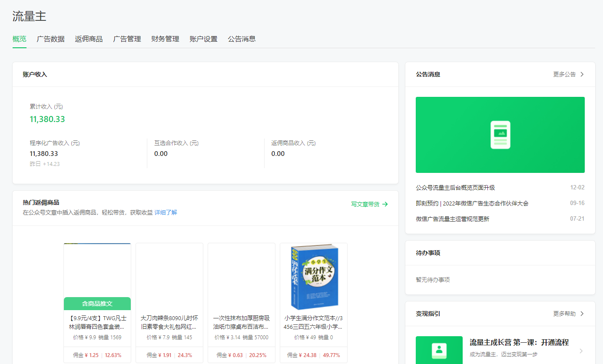Viewport: 603px width, 364px height.
Task: Open the 返佣商品 tab
Action: 89,39
